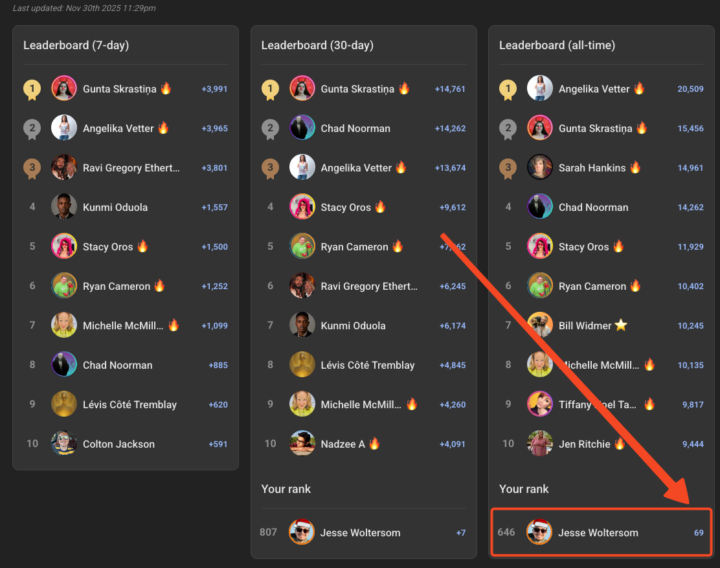This screenshot has width=720, height=568.
Task: Click Bill Widmer's avatar picture
Action: pos(540,325)
